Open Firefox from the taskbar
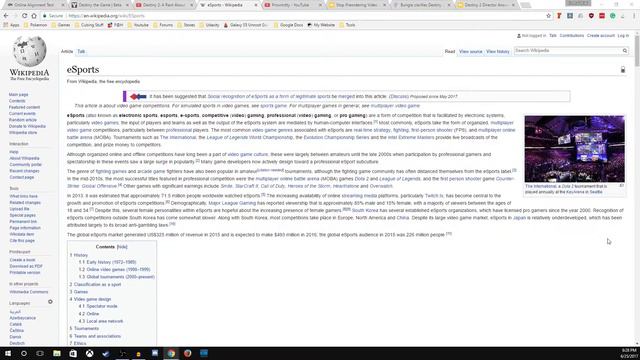This screenshot has height=360, width=640. point(187,353)
